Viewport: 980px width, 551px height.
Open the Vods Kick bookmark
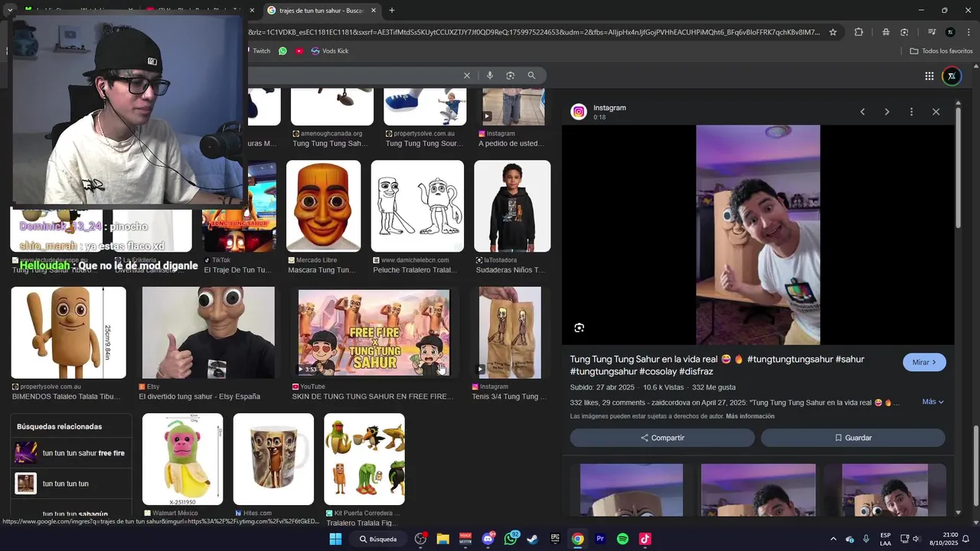click(x=330, y=51)
